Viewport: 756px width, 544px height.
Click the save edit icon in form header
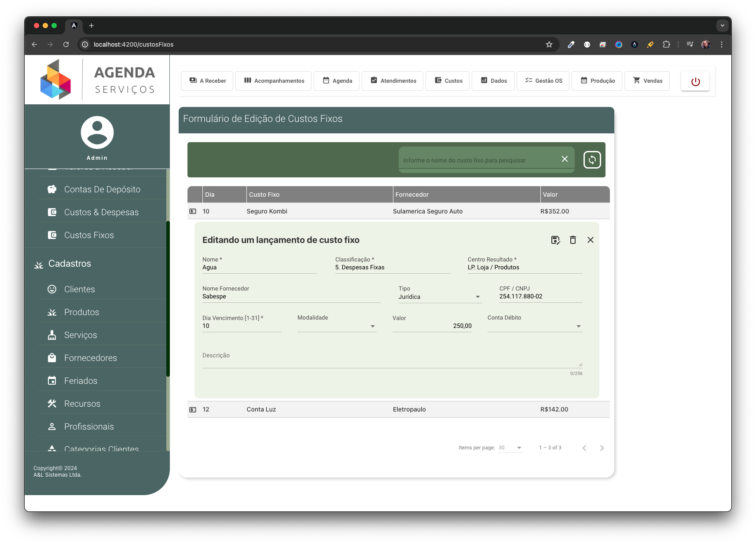(x=555, y=240)
